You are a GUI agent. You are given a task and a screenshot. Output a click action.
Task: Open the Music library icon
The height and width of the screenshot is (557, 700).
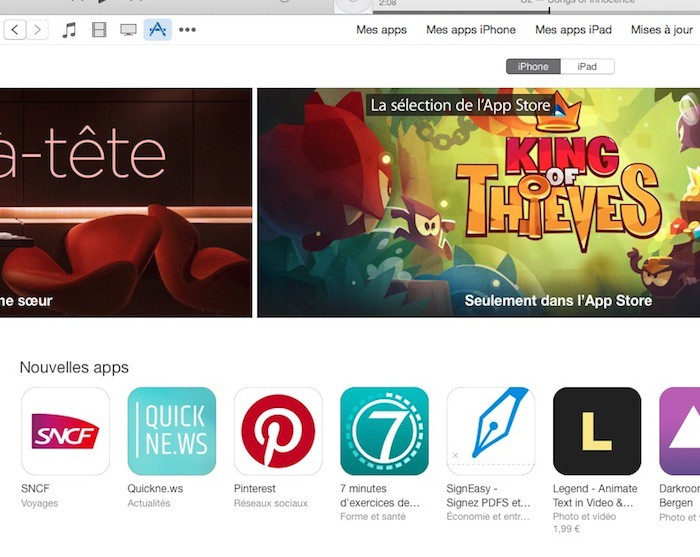pos(69,30)
